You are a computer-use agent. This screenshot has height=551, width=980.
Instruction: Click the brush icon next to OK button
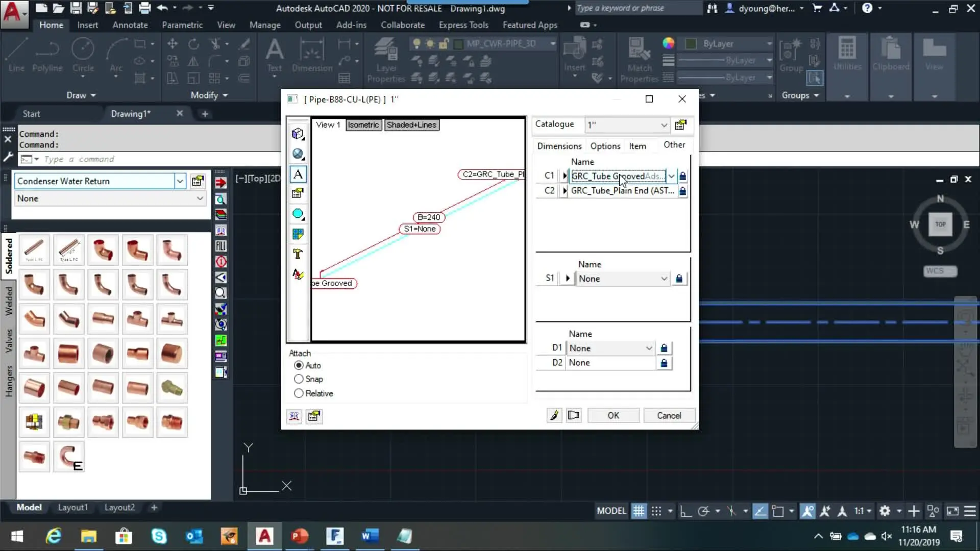point(554,416)
